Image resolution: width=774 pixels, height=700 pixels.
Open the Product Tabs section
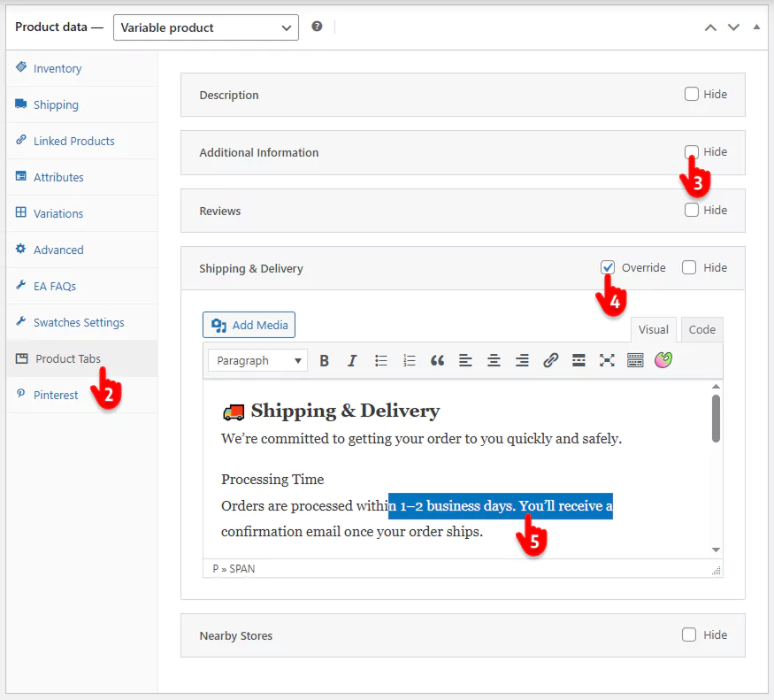coord(82,358)
